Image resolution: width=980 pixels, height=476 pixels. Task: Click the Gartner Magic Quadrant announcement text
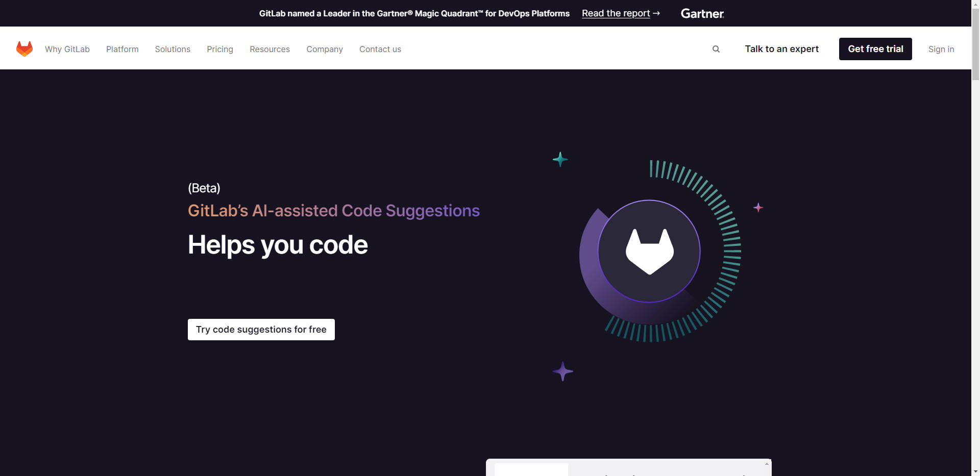pyautogui.click(x=414, y=13)
